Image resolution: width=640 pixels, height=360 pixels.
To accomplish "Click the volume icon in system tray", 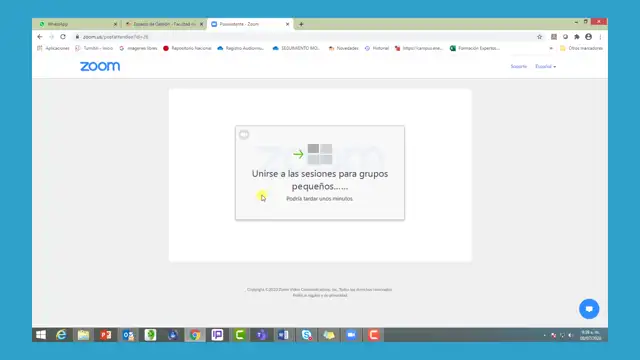I will coord(571,336).
